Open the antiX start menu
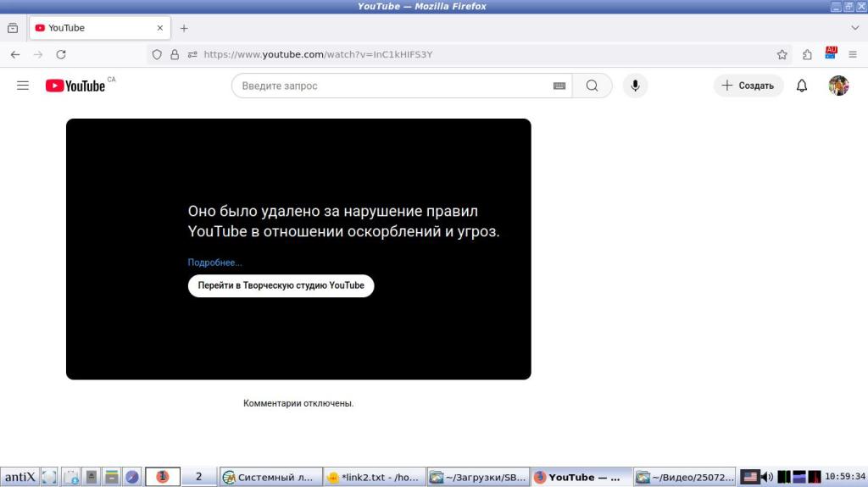 point(20,477)
